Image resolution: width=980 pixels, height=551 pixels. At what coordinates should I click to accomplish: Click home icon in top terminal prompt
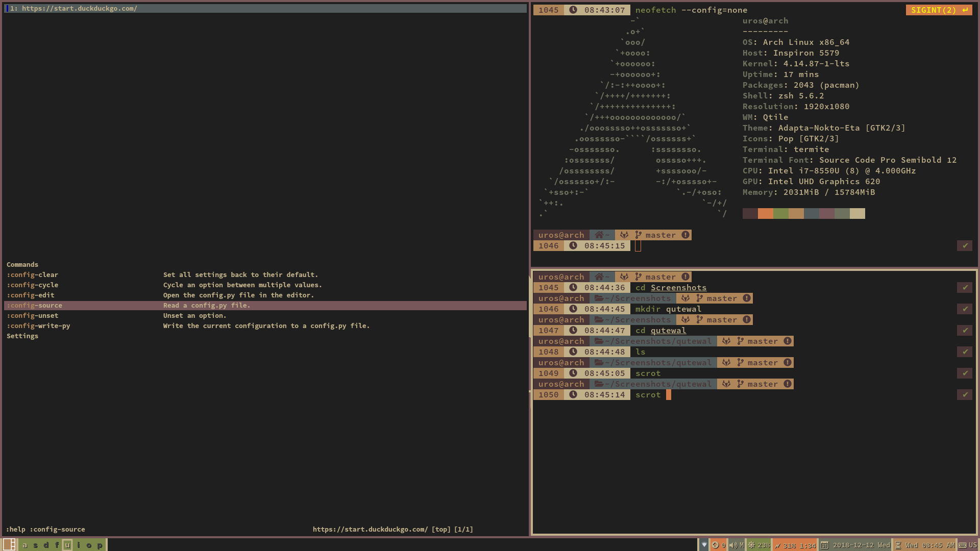click(599, 235)
